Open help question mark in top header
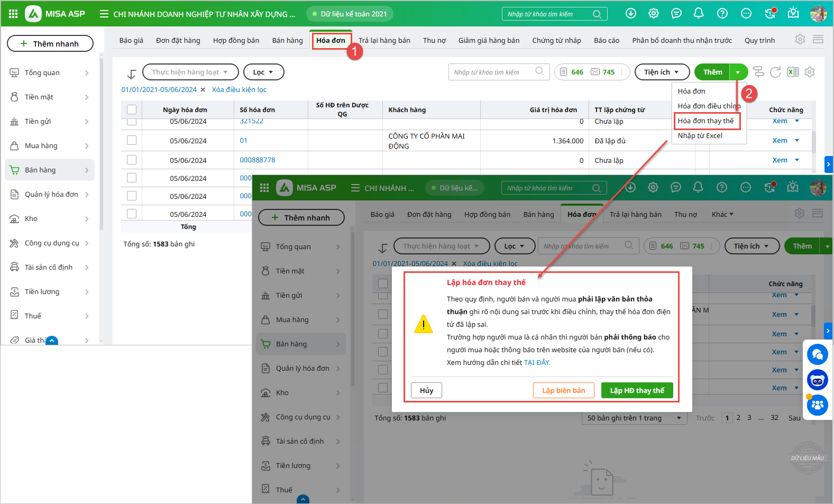Viewport: 834px width, 504px height. point(722,13)
